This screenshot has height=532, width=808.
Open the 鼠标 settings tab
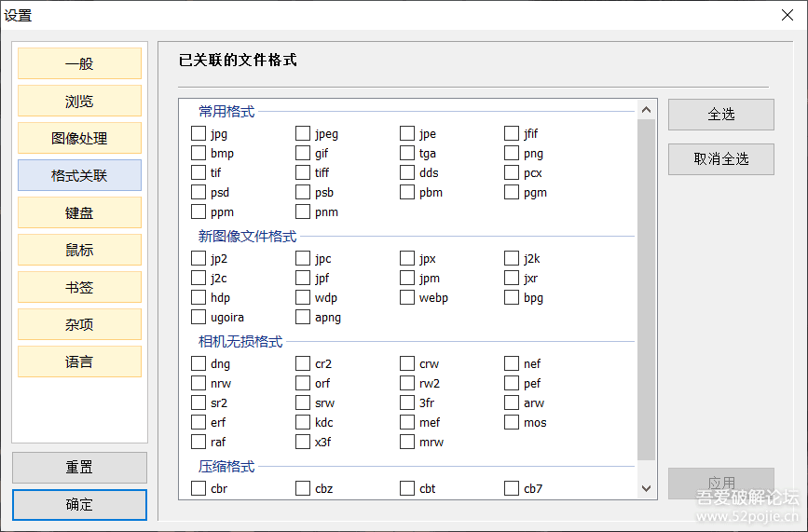pyautogui.click(x=79, y=250)
